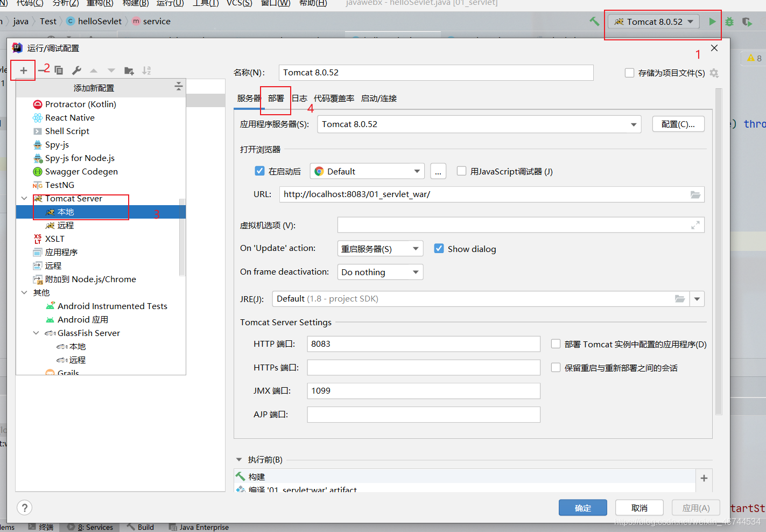Click the 取消 (Cancel) button
766x532 pixels.
pos(639,508)
